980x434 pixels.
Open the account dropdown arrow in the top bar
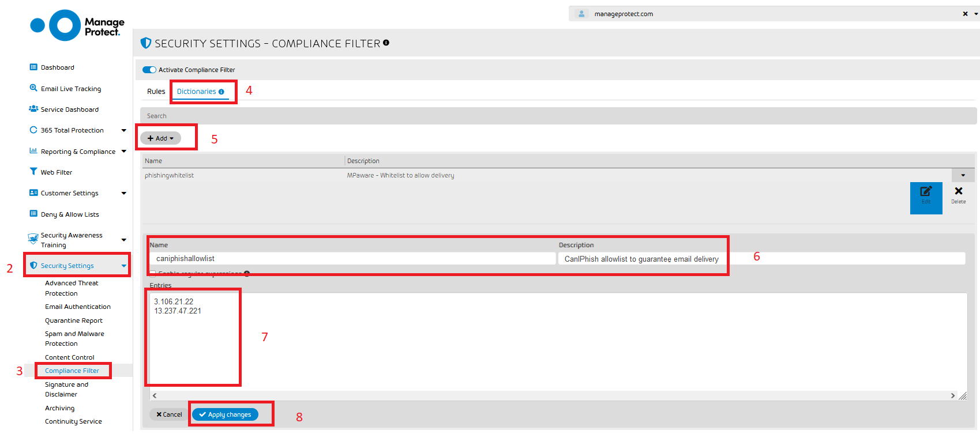click(976, 14)
